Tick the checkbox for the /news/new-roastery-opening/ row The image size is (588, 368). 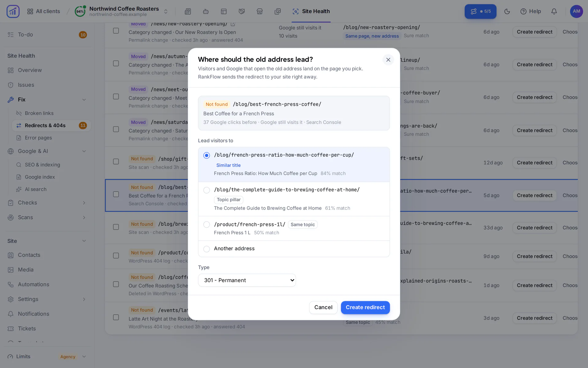(x=116, y=31)
